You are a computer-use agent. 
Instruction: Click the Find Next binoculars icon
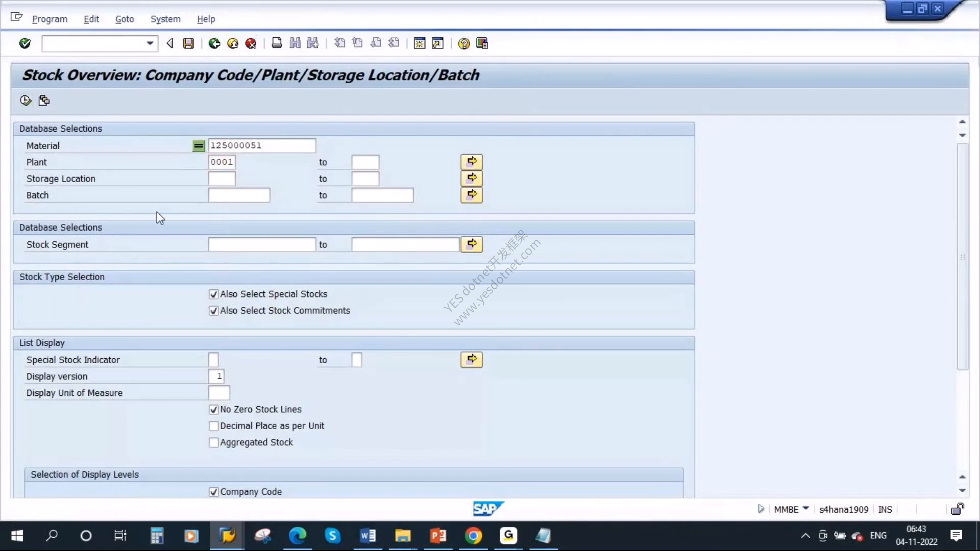[x=313, y=43]
